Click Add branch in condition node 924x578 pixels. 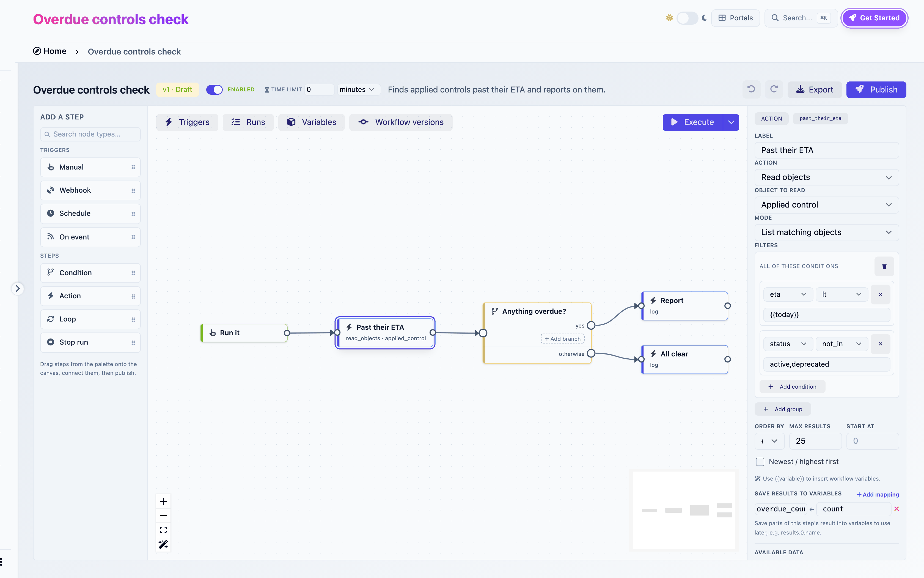click(x=562, y=339)
